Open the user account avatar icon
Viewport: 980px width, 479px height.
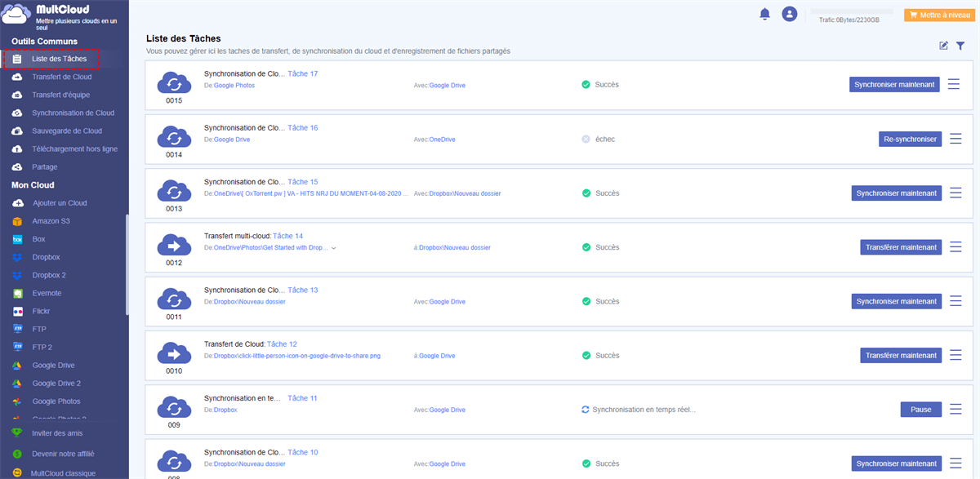789,14
